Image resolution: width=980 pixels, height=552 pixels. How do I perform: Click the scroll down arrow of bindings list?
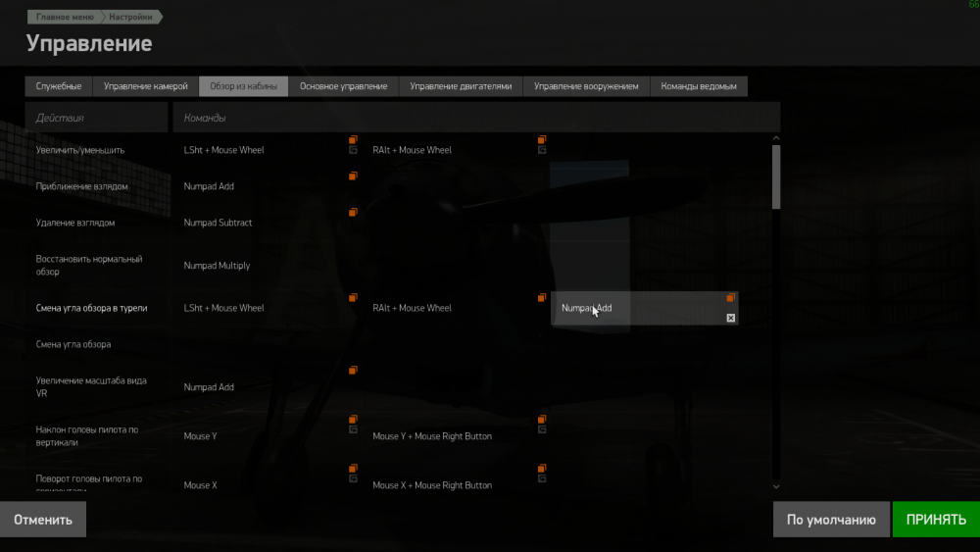(x=776, y=486)
